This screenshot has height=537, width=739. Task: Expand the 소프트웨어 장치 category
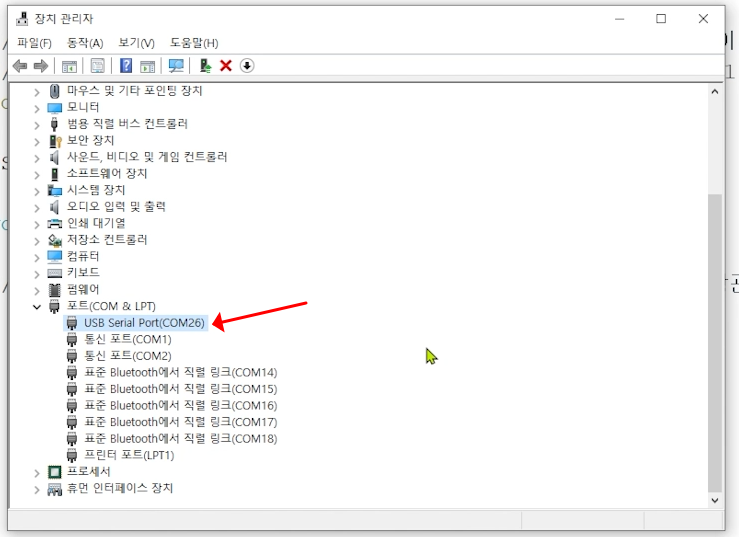[x=37, y=174]
